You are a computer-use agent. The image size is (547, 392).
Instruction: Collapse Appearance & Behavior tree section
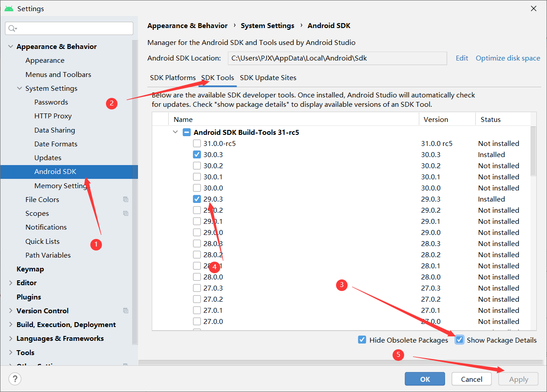point(10,47)
